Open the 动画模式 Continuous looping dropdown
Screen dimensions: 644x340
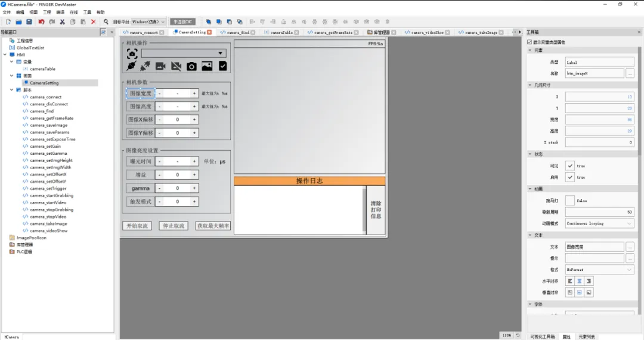(599, 223)
